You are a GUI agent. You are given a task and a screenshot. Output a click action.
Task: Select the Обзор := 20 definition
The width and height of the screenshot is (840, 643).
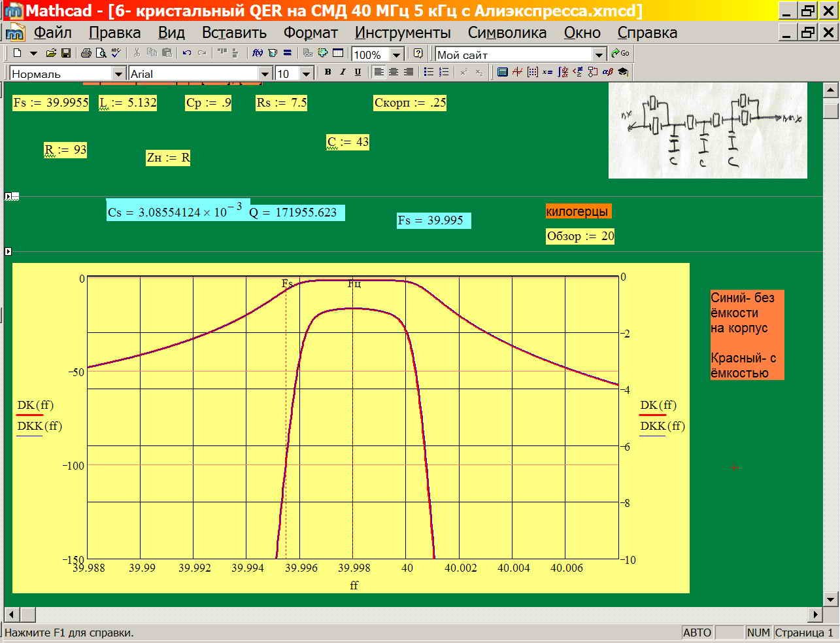pos(580,236)
